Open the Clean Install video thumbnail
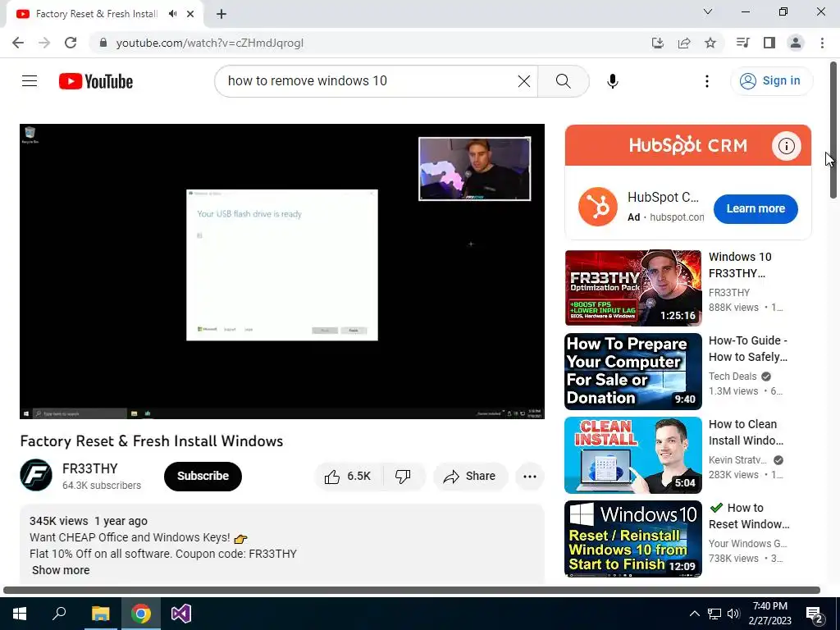 click(632, 454)
